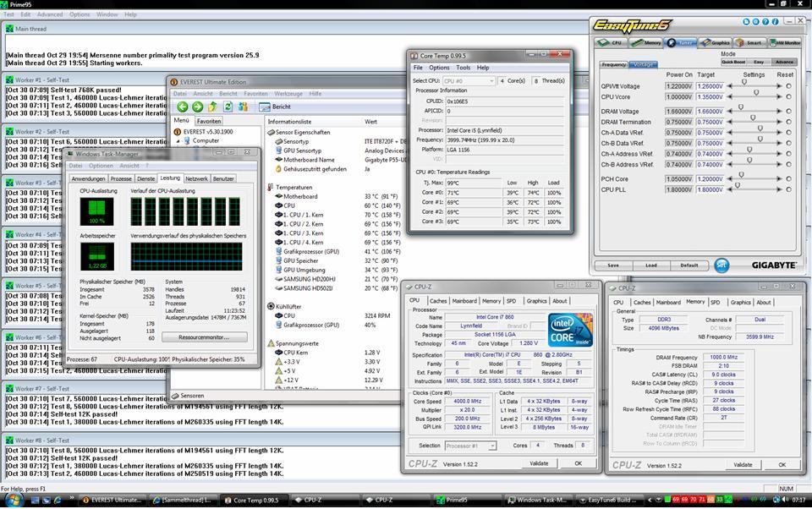Click the Temperaturen thermometer icon in EVEREST
The image size is (812, 509).
click(x=271, y=187)
